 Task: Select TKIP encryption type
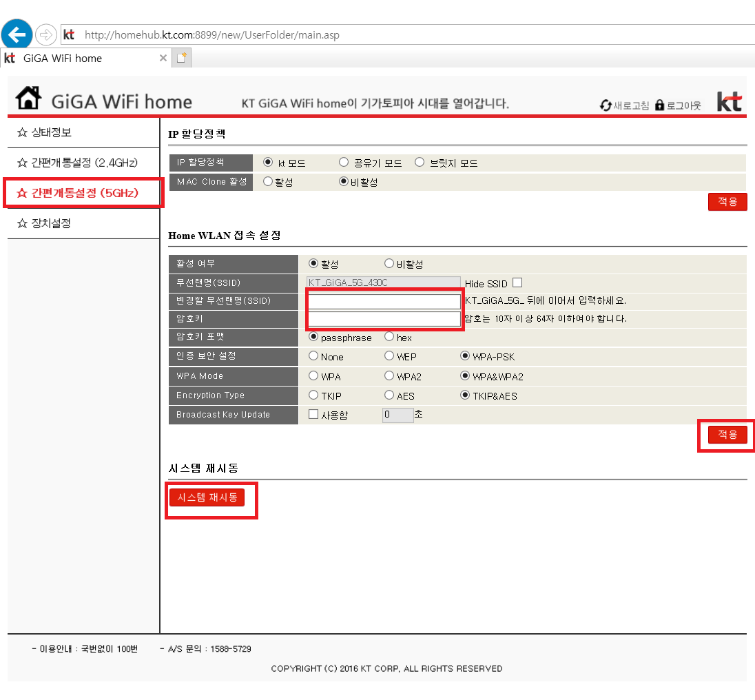313,395
